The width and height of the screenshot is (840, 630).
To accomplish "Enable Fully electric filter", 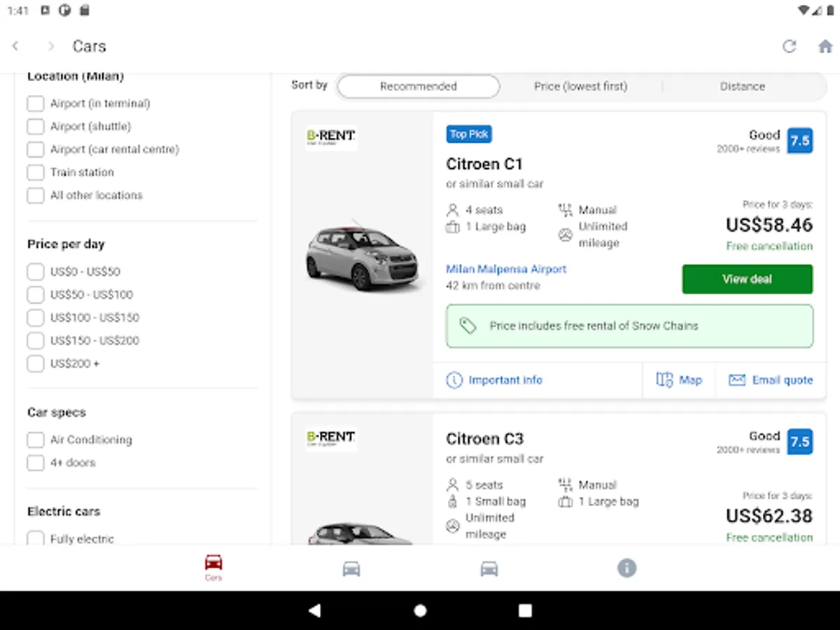I will [x=36, y=539].
